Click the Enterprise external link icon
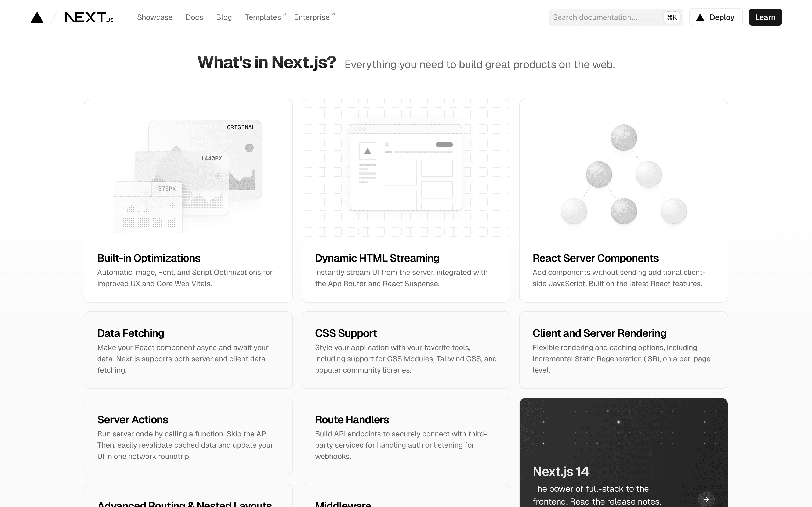The height and width of the screenshot is (507, 812). click(333, 13)
